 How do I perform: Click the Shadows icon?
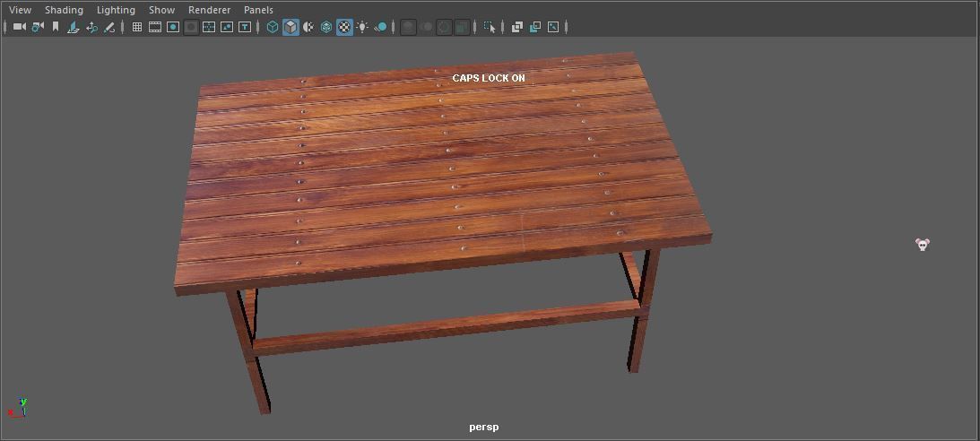click(381, 27)
